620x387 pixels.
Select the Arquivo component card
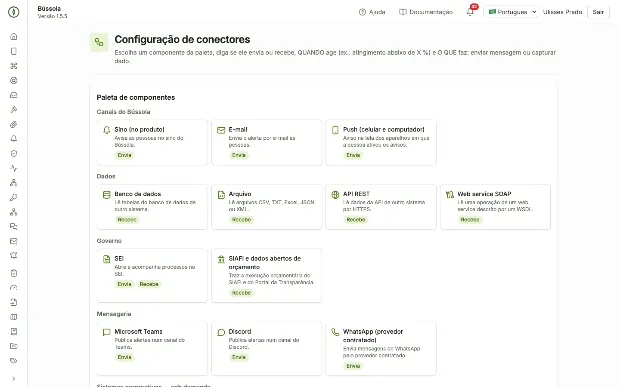click(x=267, y=207)
